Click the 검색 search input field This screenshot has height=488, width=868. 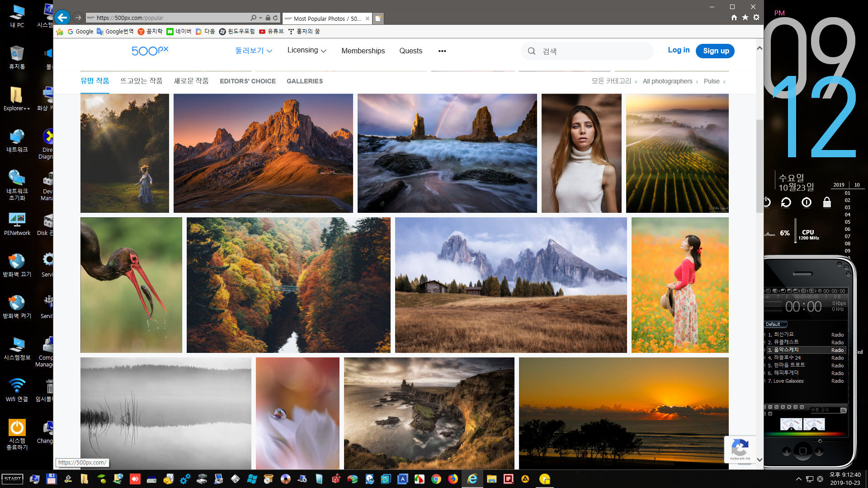[x=587, y=51]
